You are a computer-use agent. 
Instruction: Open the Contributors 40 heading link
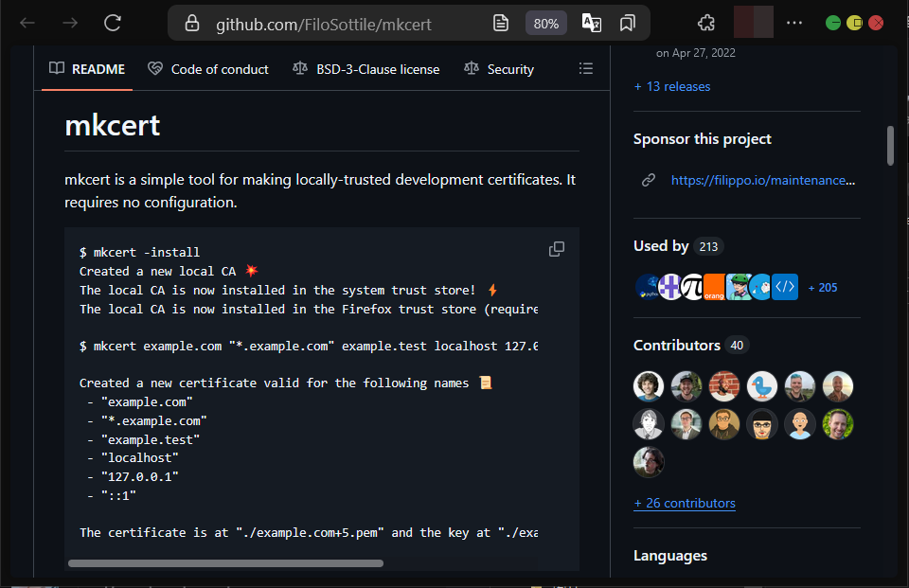[691, 345]
